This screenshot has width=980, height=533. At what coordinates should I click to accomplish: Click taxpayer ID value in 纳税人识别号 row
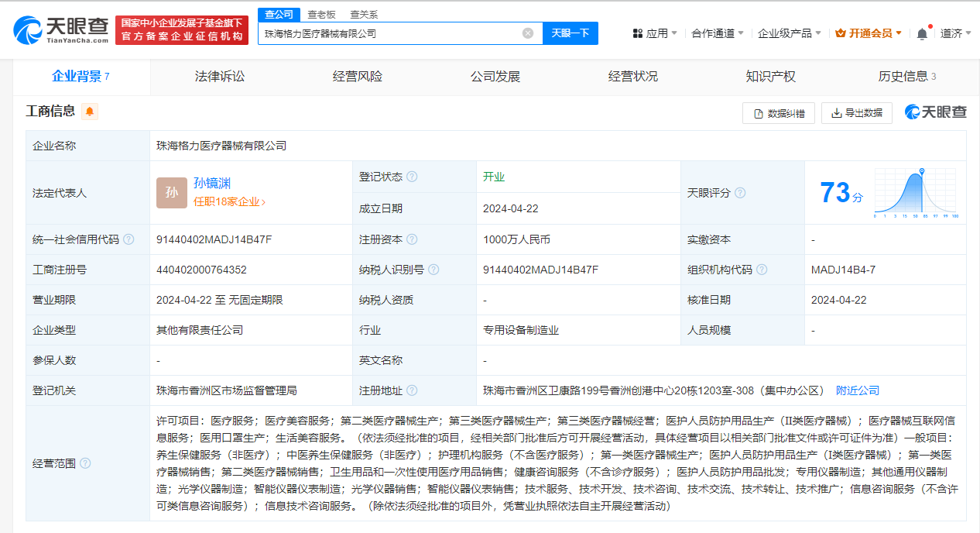[x=541, y=270]
